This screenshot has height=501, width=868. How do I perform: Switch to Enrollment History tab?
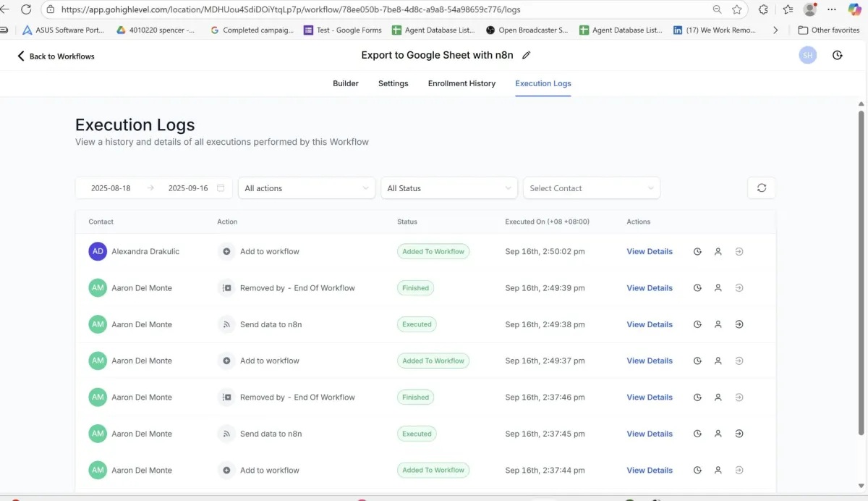(x=461, y=83)
